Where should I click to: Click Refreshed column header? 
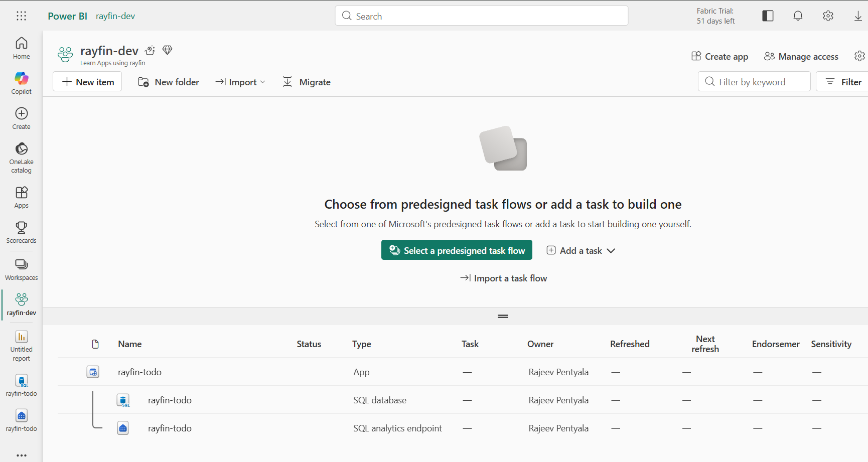[x=630, y=344]
